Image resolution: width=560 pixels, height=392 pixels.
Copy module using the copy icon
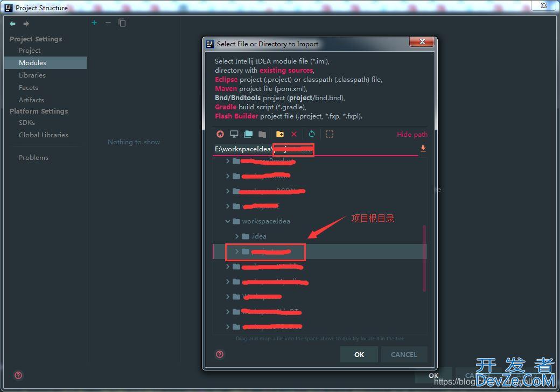[x=122, y=23]
